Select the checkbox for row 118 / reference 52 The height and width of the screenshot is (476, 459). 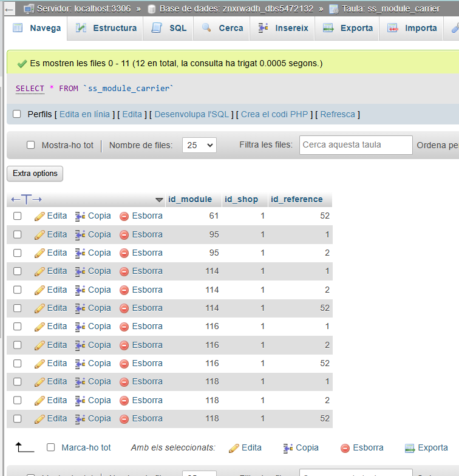[17, 419]
